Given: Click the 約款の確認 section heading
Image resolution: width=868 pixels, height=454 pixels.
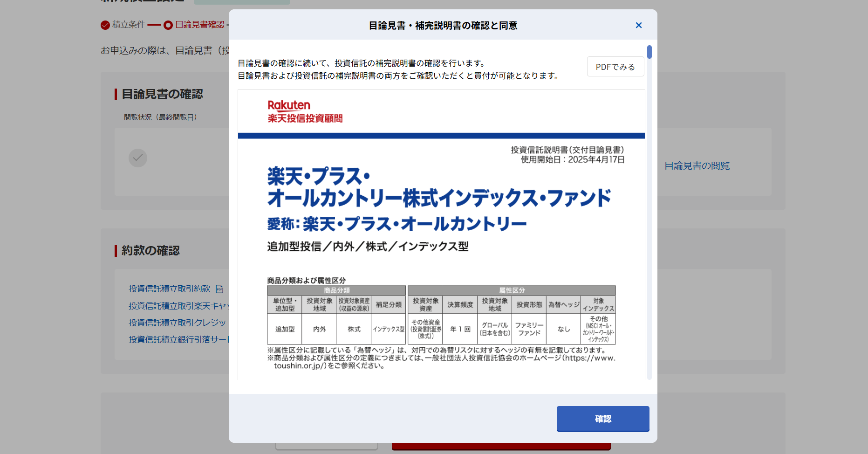Looking at the screenshot, I should pyautogui.click(x=150, y=251).
